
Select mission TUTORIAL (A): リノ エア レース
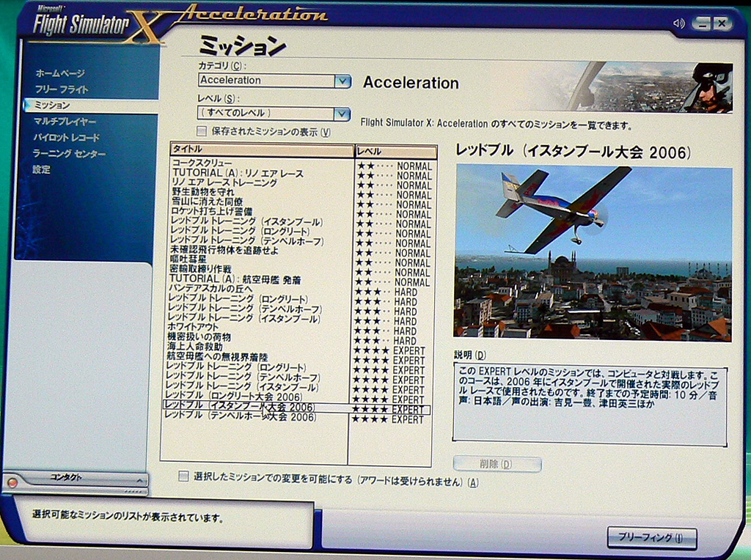(x=238, y=173)
